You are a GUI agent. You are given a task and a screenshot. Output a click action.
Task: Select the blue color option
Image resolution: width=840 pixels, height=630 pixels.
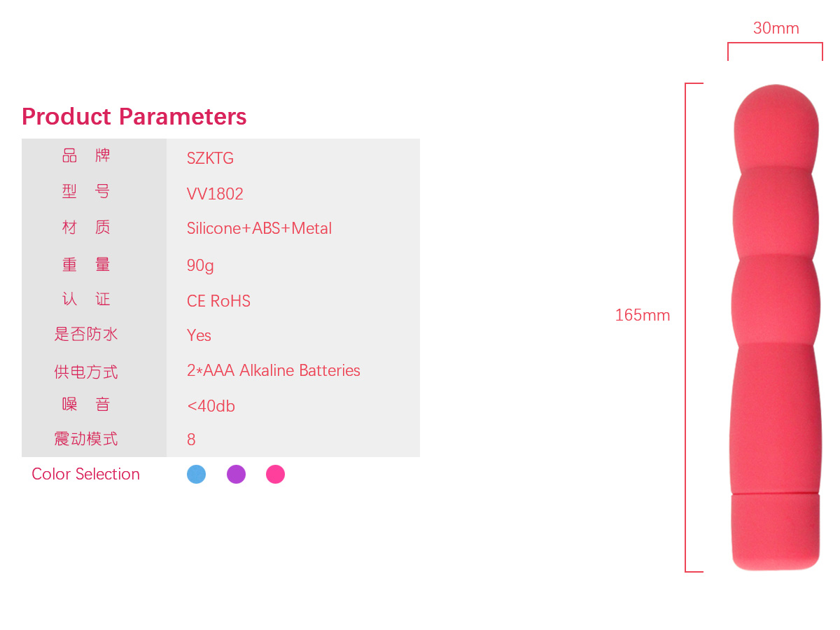196,475
